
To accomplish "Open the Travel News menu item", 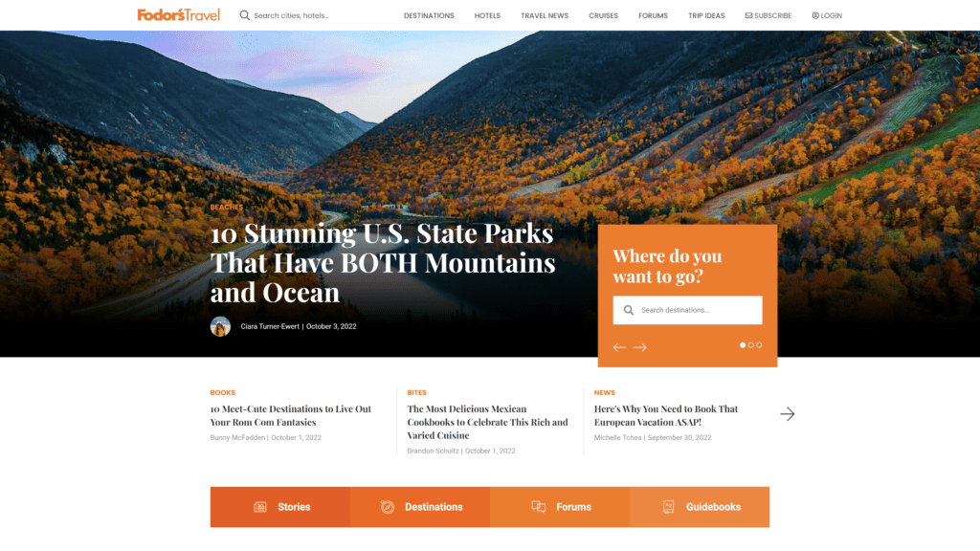I will (545, 15).
